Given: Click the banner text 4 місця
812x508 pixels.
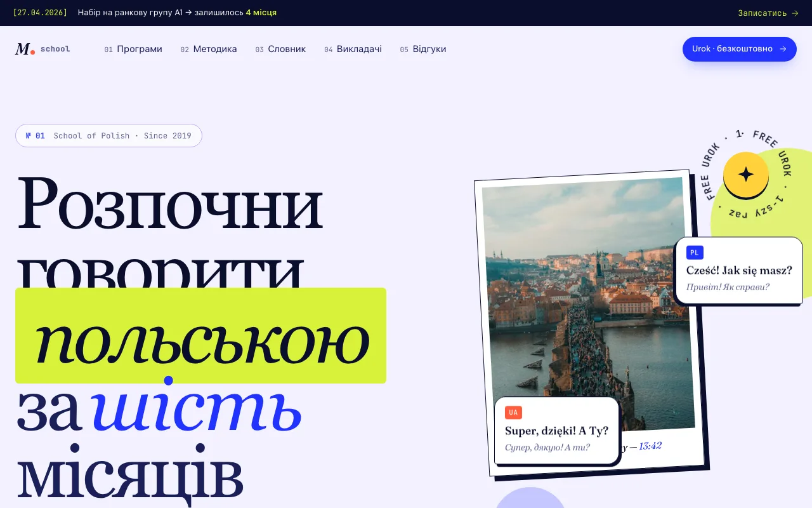Looking at the screenshot, I should click(261, 13).
